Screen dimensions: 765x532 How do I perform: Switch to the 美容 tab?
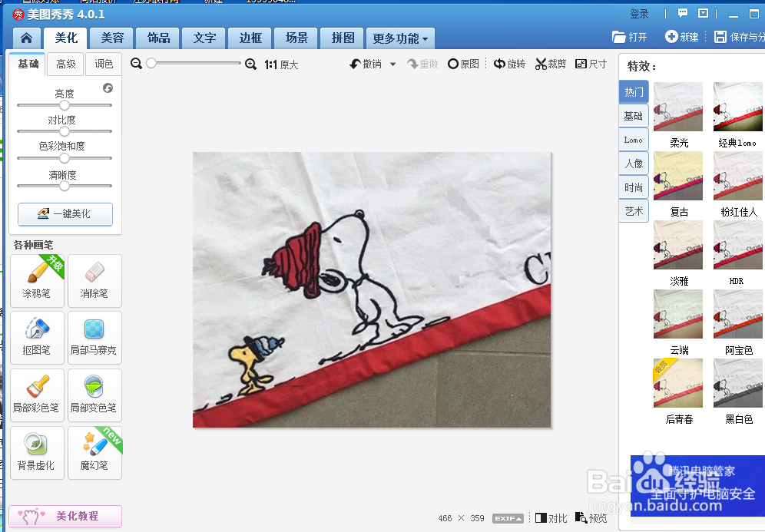[x=112, y=38]
